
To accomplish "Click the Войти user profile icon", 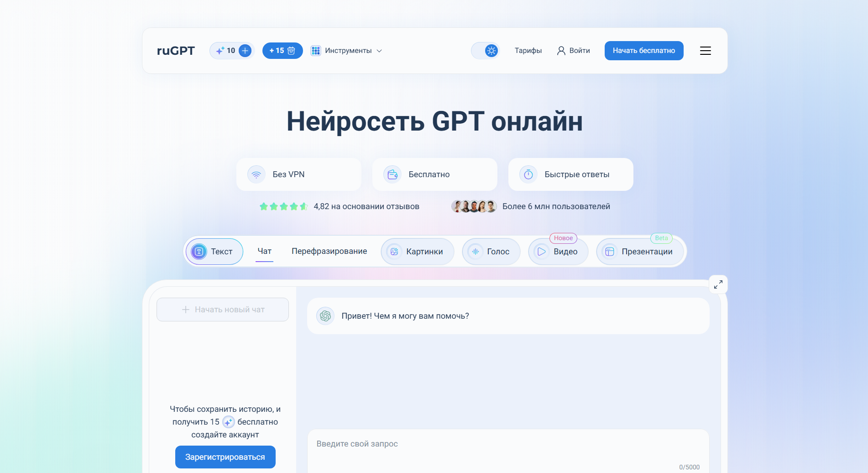I will [x=561, y=51].
